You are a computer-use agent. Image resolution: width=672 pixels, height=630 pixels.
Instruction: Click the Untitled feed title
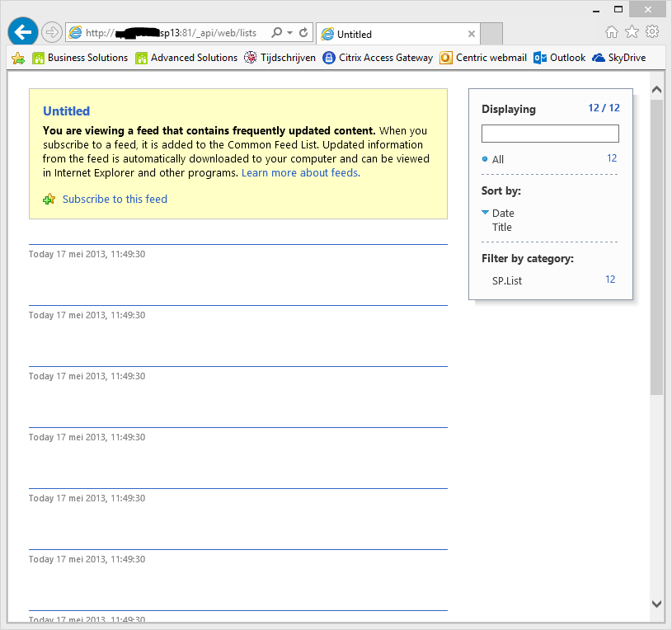click(67, 111)
